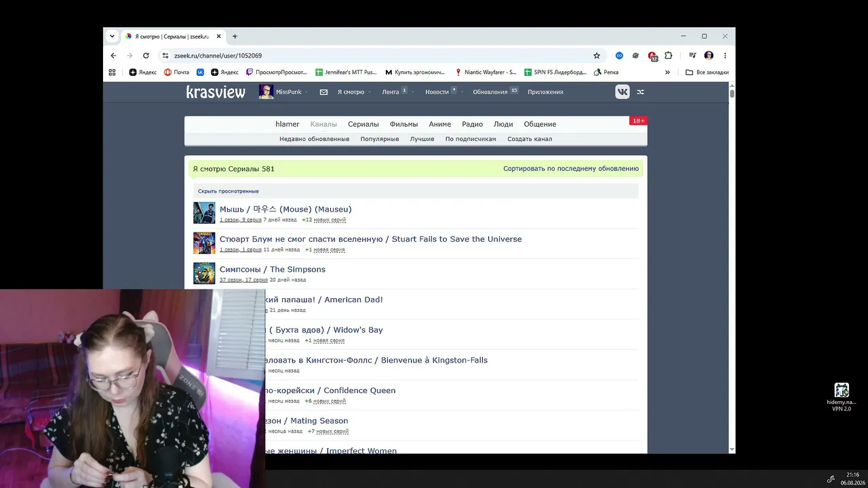Open the MissPunk user menu
Screen dimensions: 868x488
point(292,92)
